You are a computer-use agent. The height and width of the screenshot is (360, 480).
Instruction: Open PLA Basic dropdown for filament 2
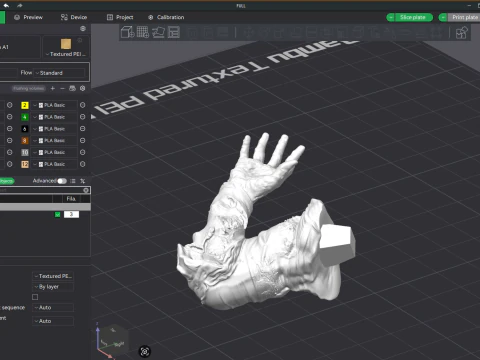tap(54, 105)
